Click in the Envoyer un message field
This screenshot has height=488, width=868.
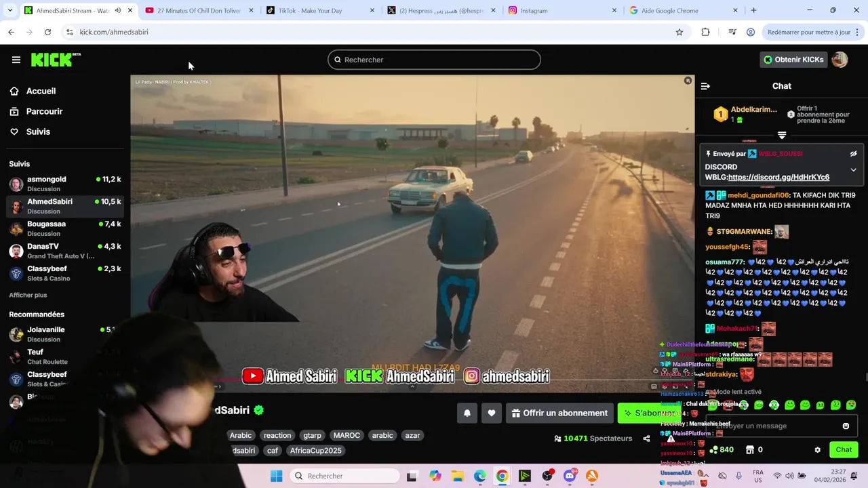coord(773,426)
